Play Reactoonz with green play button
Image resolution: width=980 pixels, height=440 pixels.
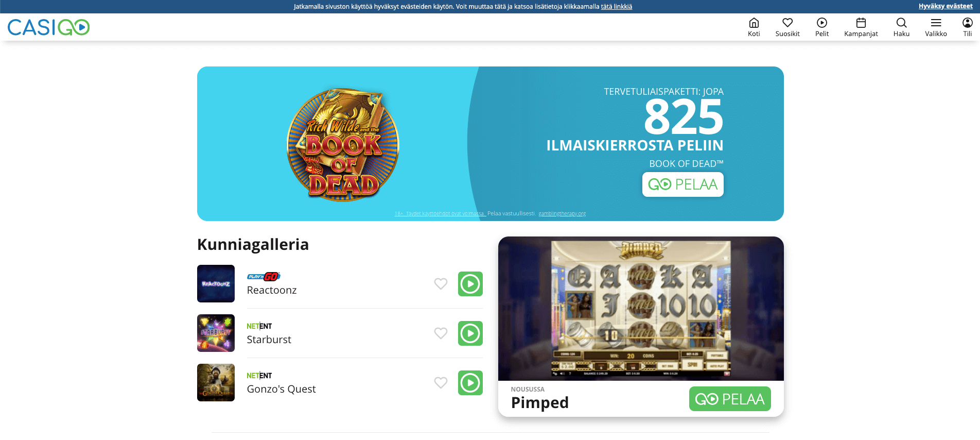click(470, 284)
